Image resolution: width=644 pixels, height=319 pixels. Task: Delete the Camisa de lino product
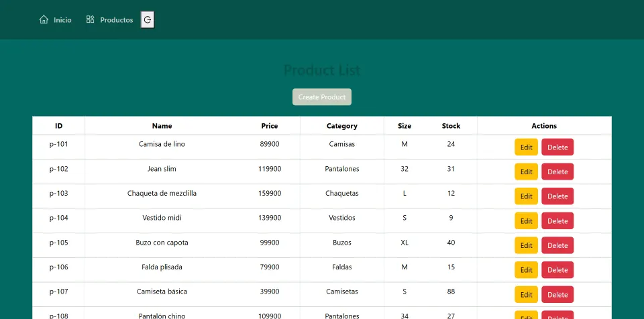point(557,147)
